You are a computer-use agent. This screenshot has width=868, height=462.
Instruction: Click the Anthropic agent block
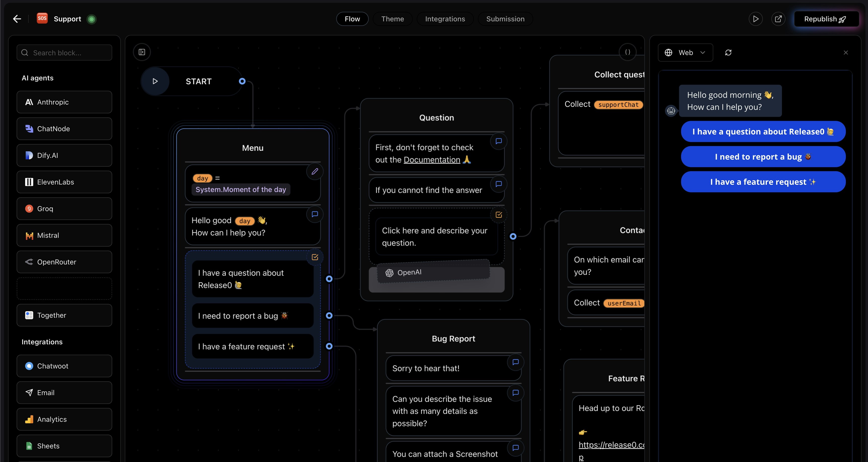click(x=64, y=102)
